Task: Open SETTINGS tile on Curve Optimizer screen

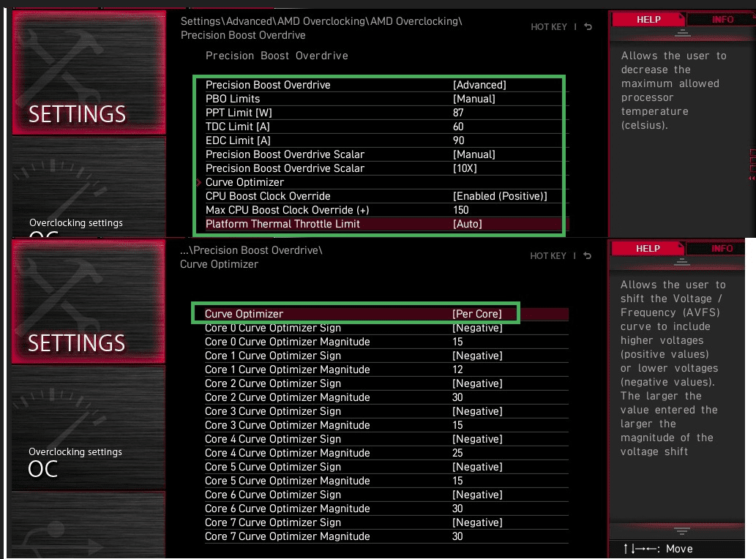Action: click(x=89, y=301)
